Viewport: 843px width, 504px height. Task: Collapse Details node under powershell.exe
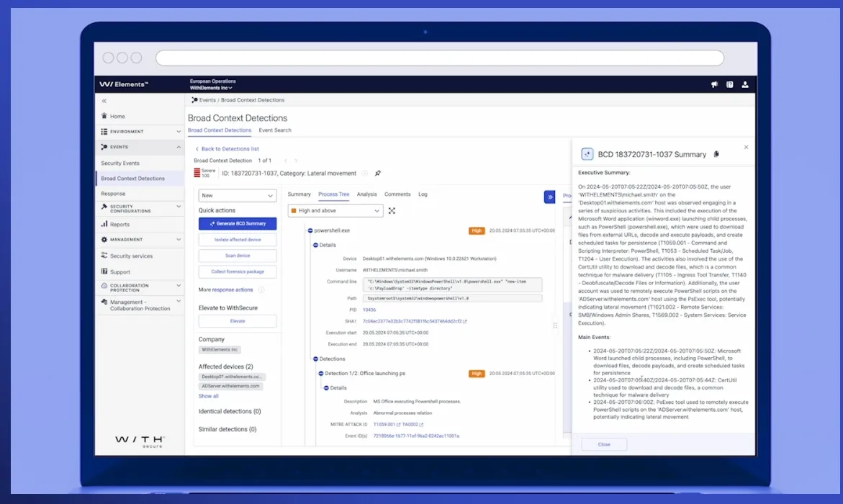point(315,246)
